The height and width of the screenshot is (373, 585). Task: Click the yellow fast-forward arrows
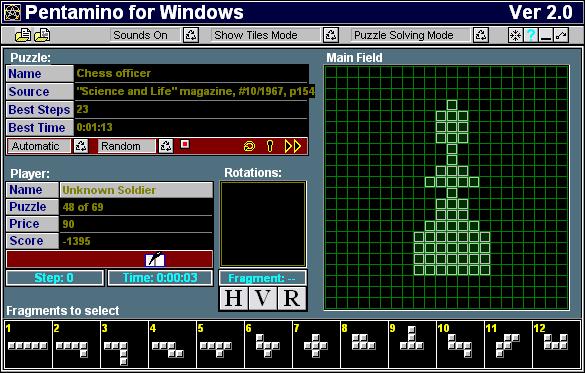(x=293, y=146)
